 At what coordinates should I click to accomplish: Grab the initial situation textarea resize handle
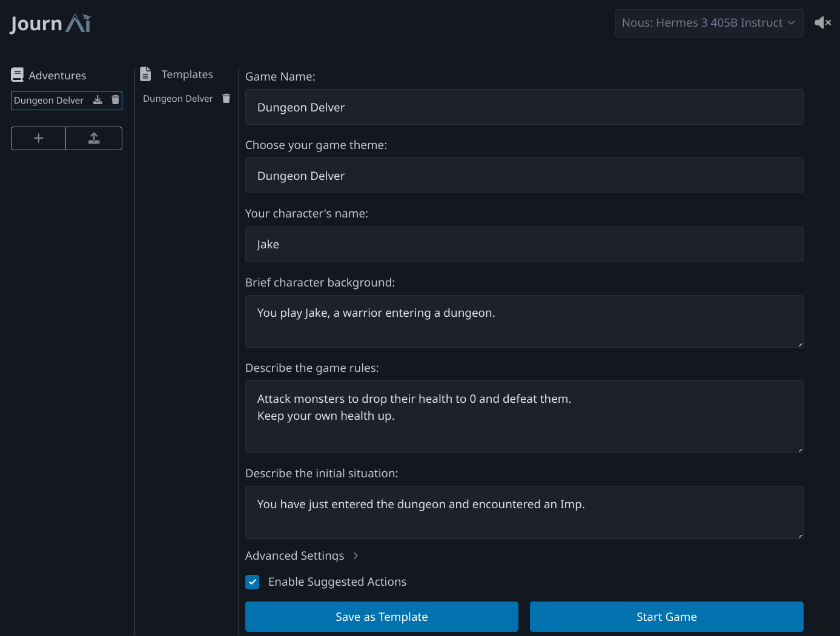tap(799, 535)
